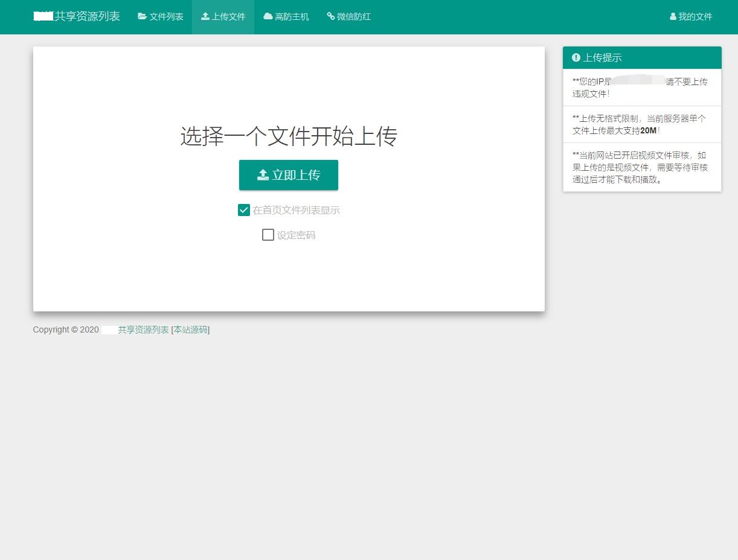Click the site logo in the navbar
Viewport: 738px width, 560px height.
click(x=76, y=16)
